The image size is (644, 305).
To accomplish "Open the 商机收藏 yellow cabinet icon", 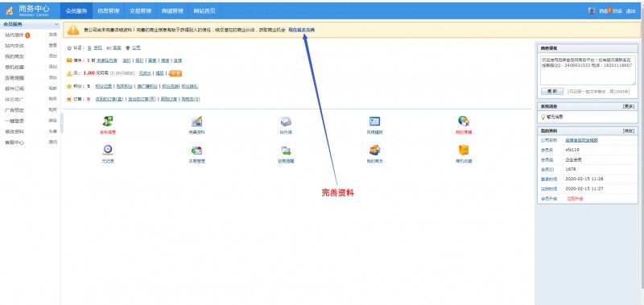I will 464,150.
